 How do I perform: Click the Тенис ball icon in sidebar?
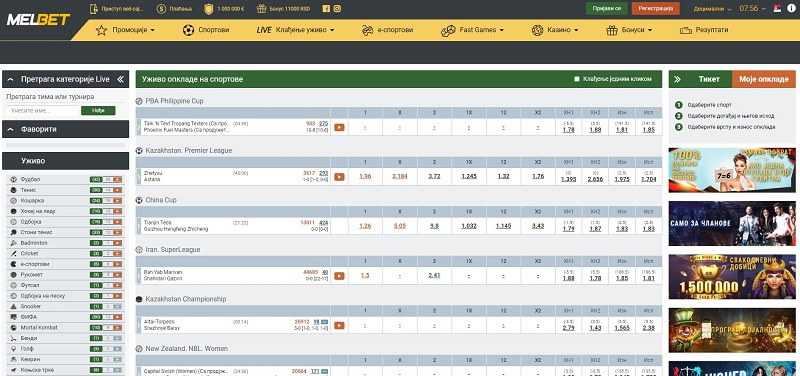(13, 190)
